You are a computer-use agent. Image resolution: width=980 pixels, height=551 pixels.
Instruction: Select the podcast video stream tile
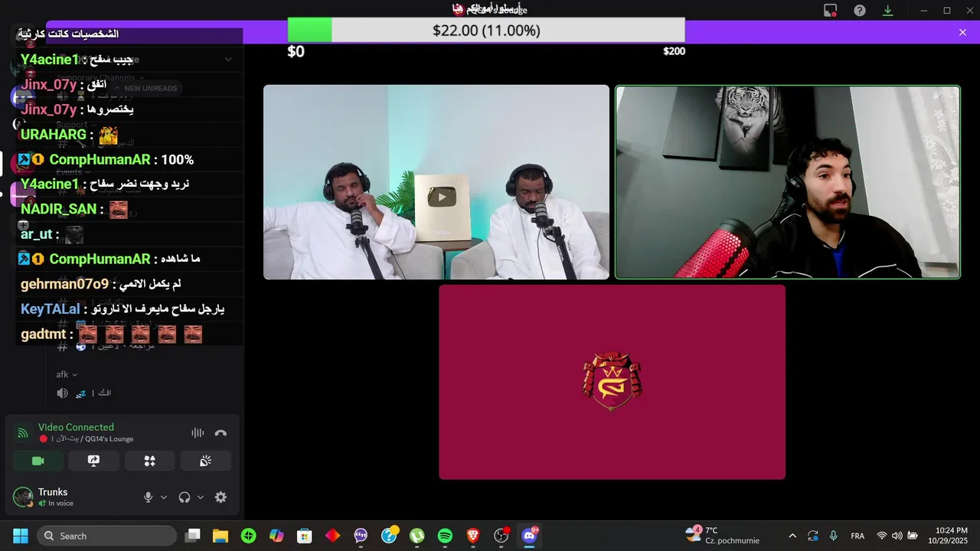[x=436, y=182]
